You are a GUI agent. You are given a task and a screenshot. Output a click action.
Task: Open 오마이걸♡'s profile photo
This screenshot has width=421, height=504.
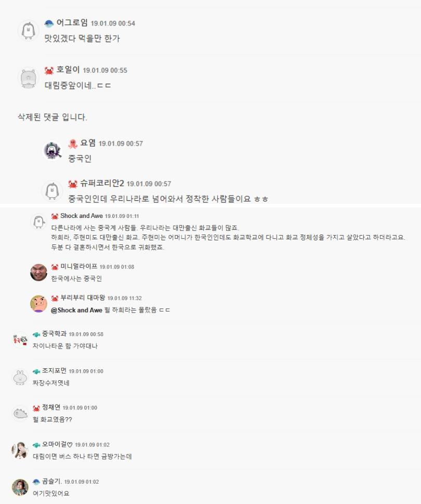click(x=20, y=450)
